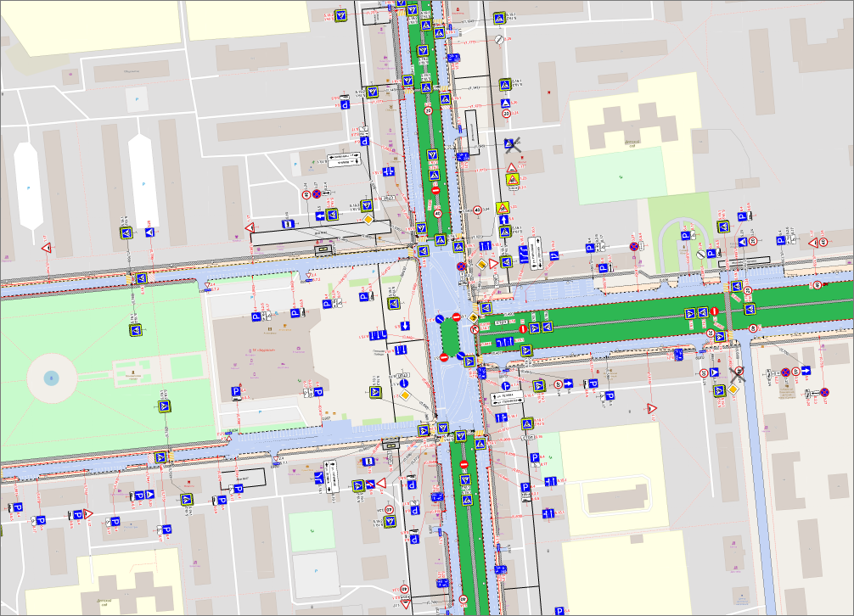
Task: Select the lane arrows sign on the east median
Action: click(504, 342)
